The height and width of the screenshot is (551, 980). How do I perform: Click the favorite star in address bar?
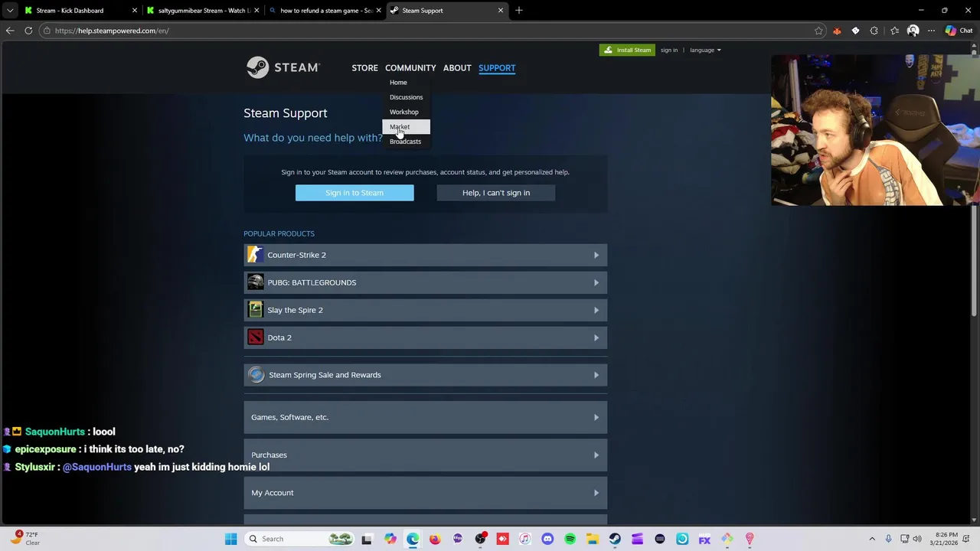coord(818,31)
